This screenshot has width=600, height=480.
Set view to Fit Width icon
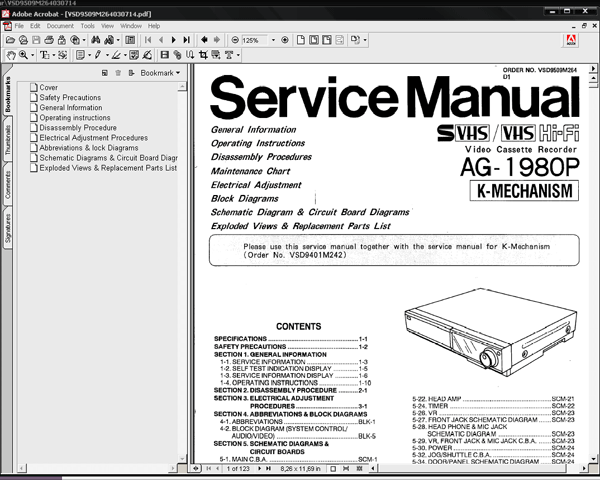pos(327,40)
